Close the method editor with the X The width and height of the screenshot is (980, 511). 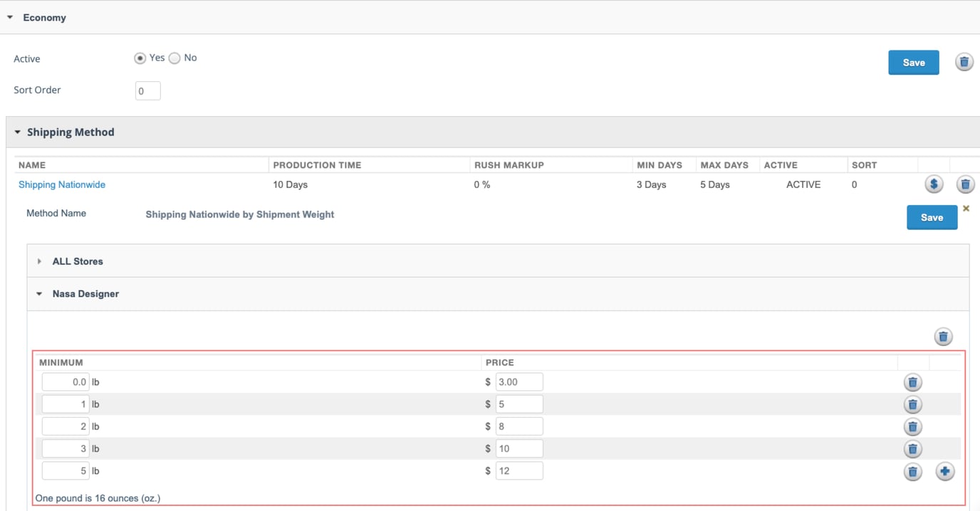966,209
